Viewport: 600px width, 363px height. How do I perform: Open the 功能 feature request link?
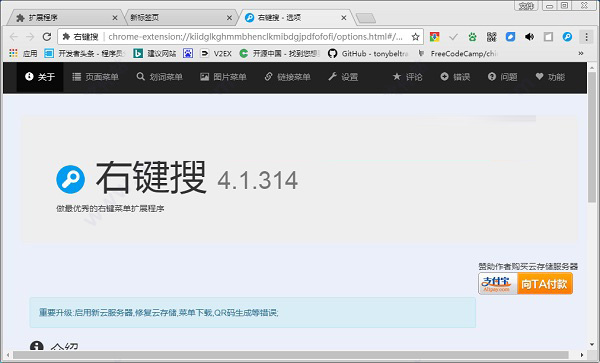[x=550, y=77]
